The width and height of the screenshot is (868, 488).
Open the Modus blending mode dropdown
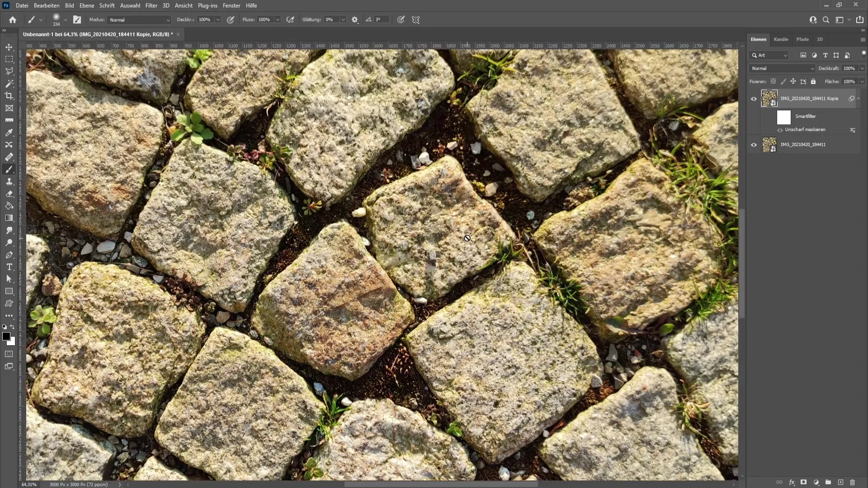pyautogui.click(x=137, y=20)
